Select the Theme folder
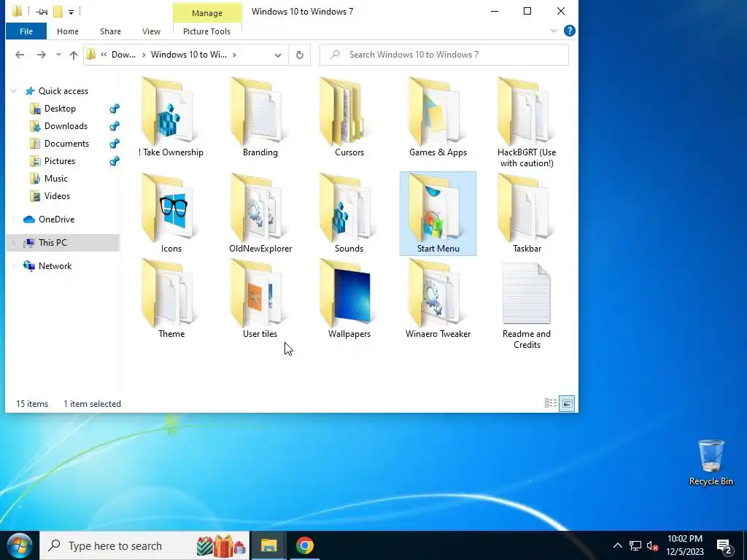 (x=171, y=299)
